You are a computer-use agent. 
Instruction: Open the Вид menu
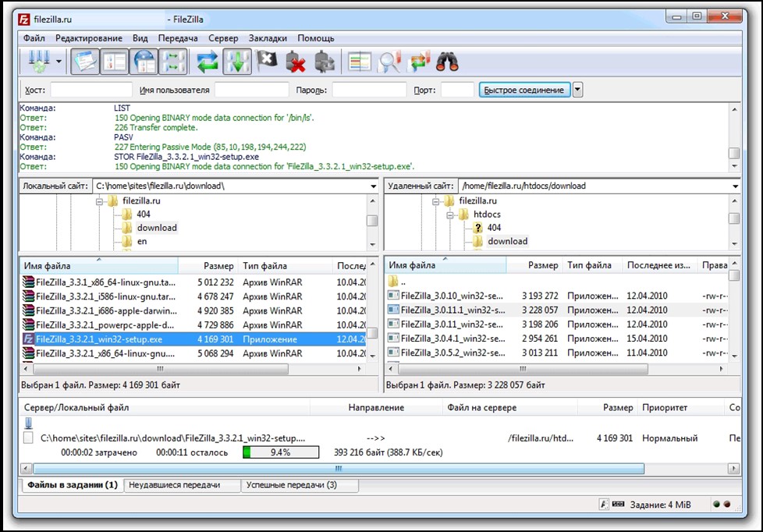140,38
